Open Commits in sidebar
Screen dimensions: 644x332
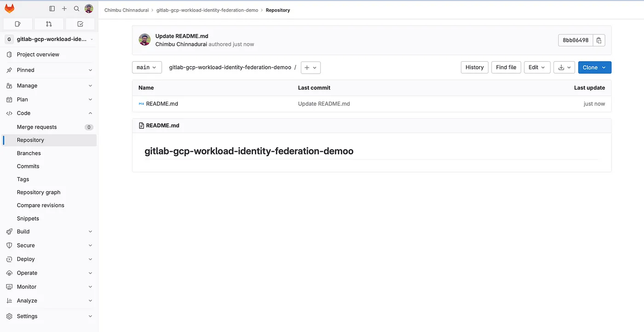(50, 166)
